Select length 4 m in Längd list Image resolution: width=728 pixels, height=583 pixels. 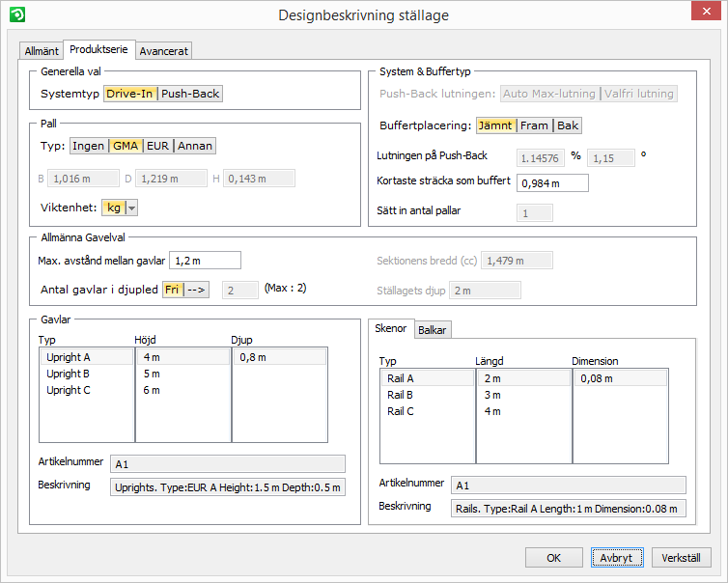[x=524, y=411]
